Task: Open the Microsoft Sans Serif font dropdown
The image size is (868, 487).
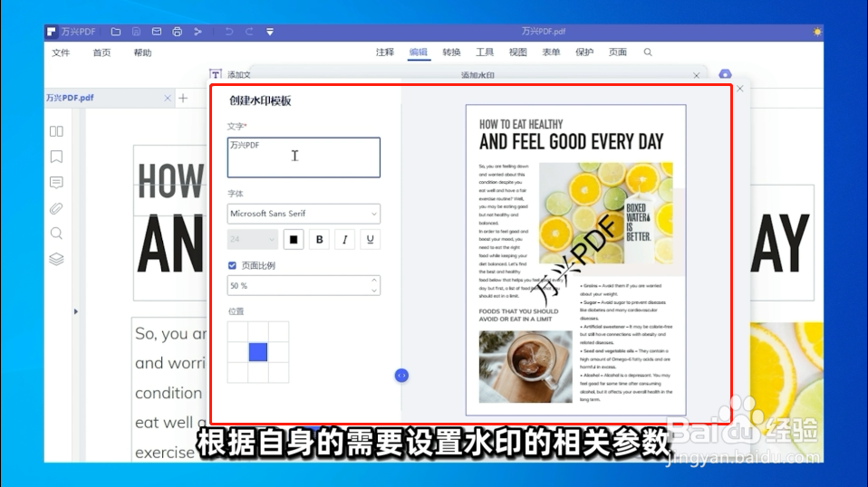Action: pyautogui.click(x=304, y=214)
